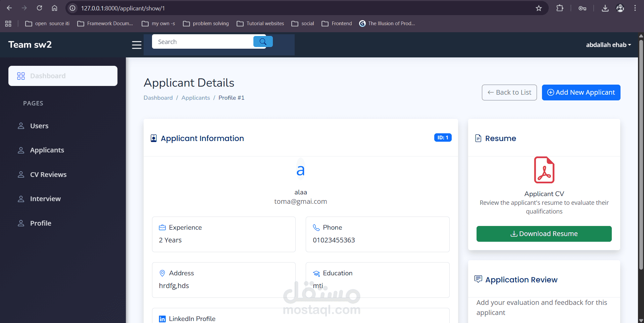Viewport: 644px width, 323px height.
Task: Click the phone number 01023455363
Action: (334, 240)
